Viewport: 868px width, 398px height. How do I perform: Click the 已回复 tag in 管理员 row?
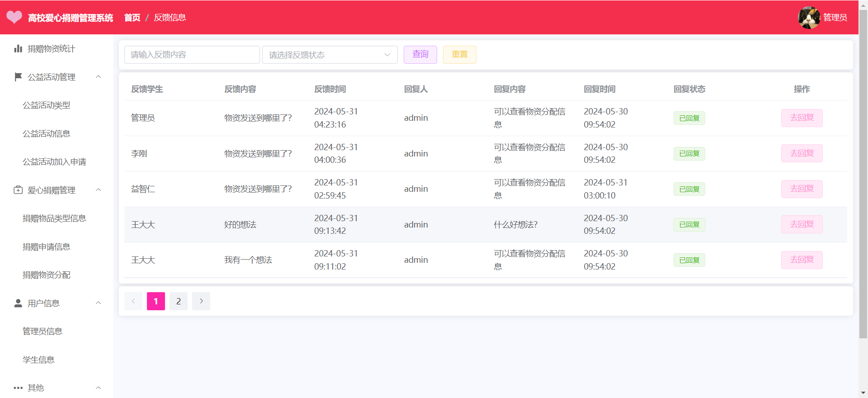point(689,118)
